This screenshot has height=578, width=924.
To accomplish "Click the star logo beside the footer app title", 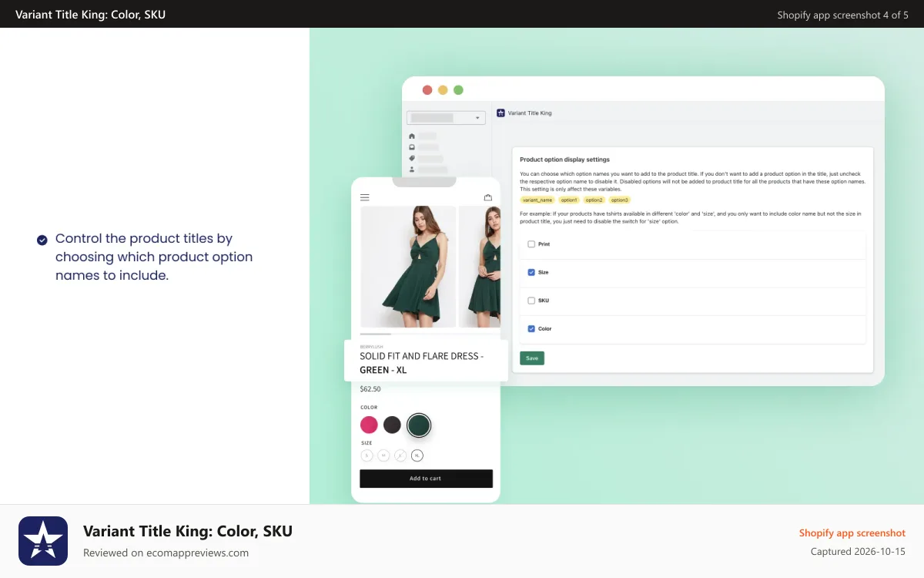I will tap(43, 541).
